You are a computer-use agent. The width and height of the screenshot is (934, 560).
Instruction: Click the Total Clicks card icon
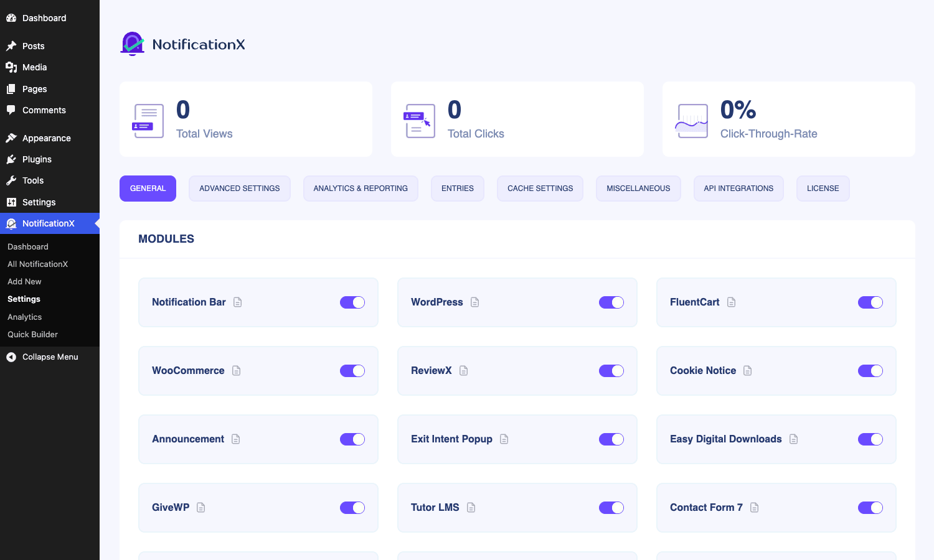[420, 121]
